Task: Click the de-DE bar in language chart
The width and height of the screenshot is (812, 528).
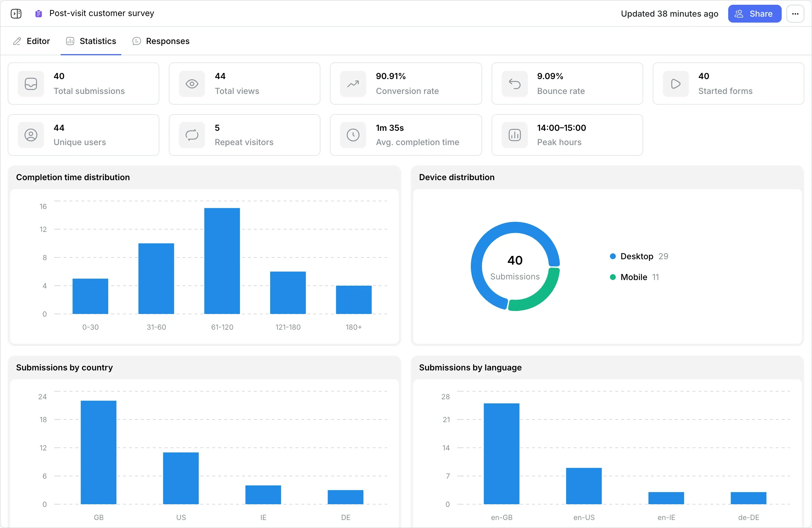Action: pyautogui.click(x=748, y=498)
